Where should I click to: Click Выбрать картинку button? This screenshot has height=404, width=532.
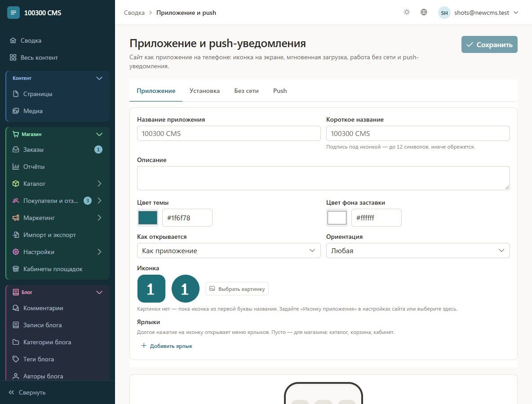click(x=237, y=289)
